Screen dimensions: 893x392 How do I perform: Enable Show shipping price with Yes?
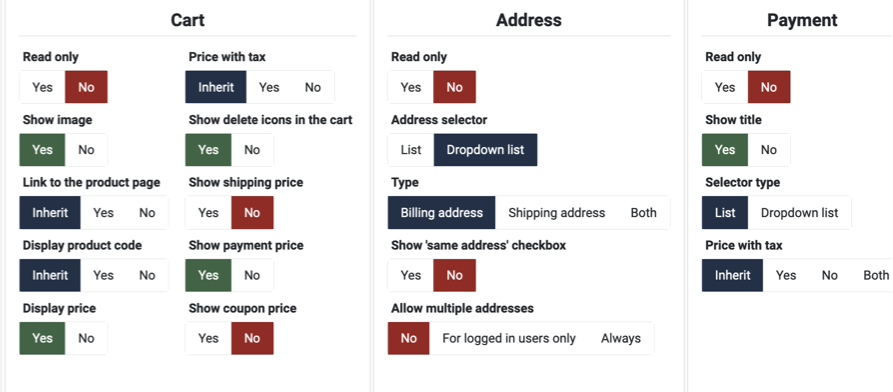(208, 213)
